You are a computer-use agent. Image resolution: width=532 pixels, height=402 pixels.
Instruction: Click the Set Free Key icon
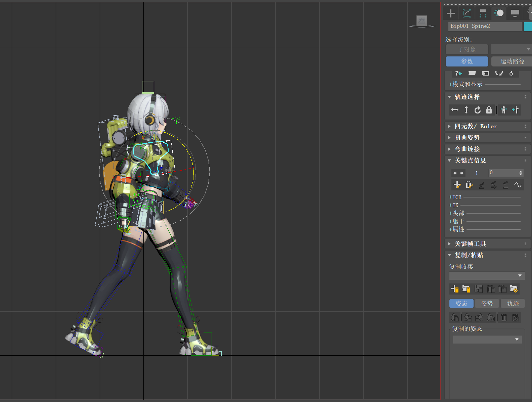[x=505, y=185]
